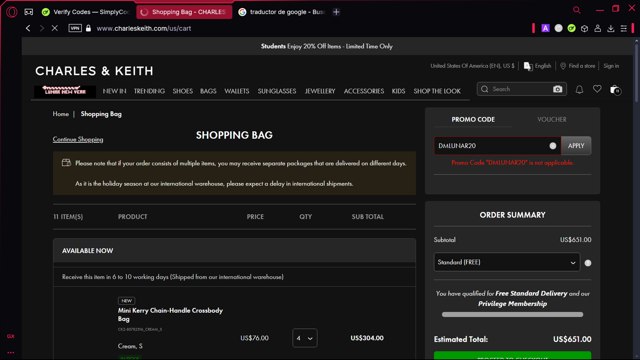Click the Sign in link

pos(611,66)
